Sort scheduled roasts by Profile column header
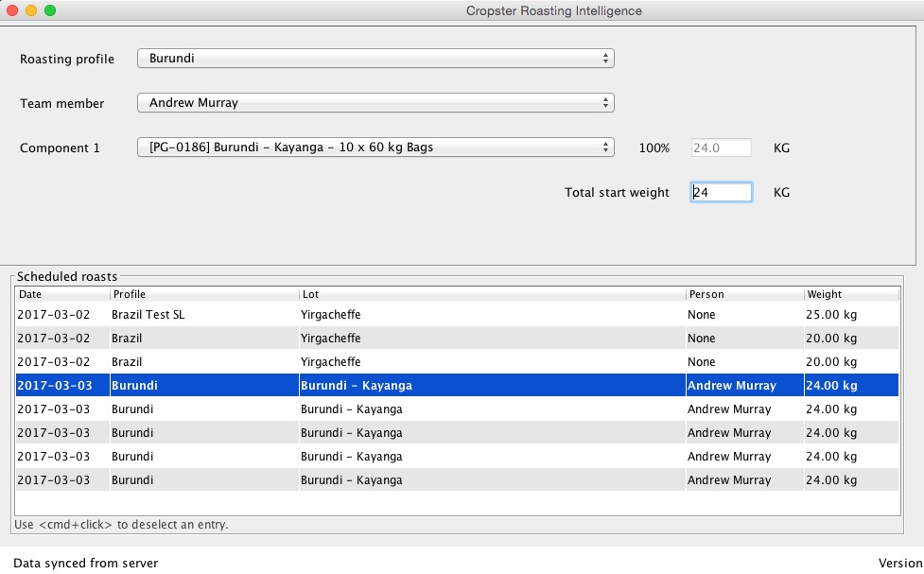The height and width of the screenshot is (574, 924). coord(204,294)
